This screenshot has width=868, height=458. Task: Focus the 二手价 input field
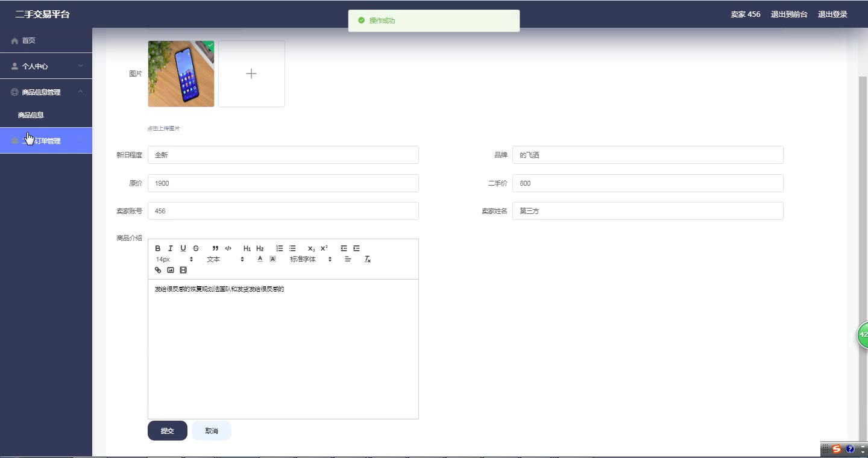(x=648, y=183)
